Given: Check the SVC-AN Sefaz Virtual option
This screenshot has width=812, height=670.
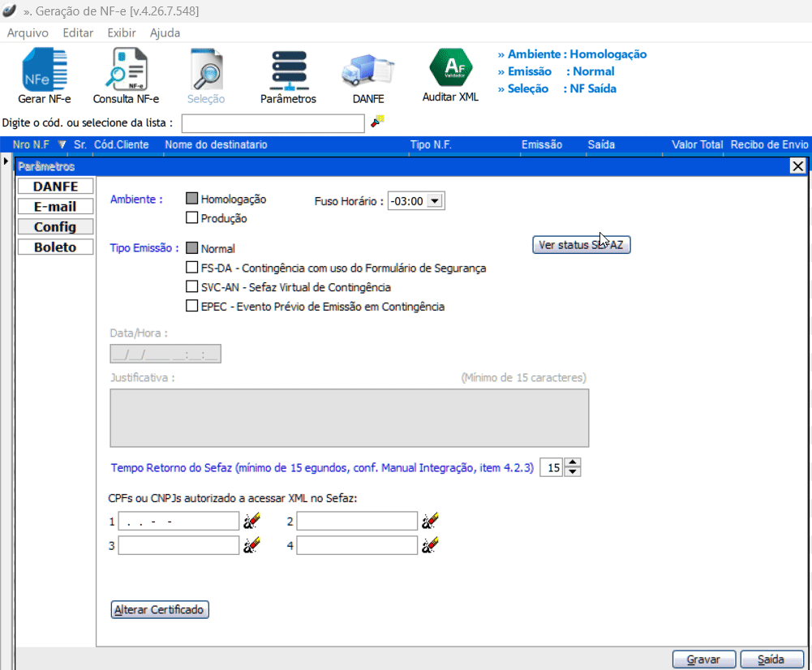Looking at the screenshot, I should click(x=192, y=287).
